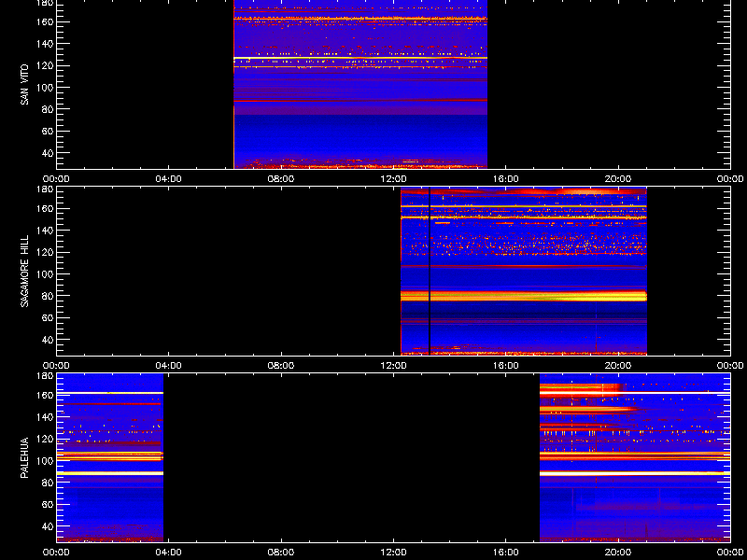This screenshot has height=560, width=747.
Task: Click the 16:00 time label under Palehua panel
Action: click(506, 553)
